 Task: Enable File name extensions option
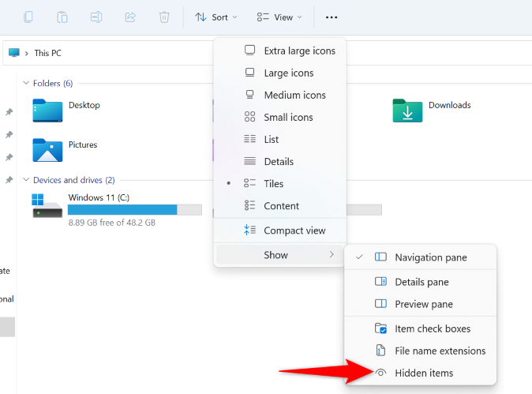(440, 351)
